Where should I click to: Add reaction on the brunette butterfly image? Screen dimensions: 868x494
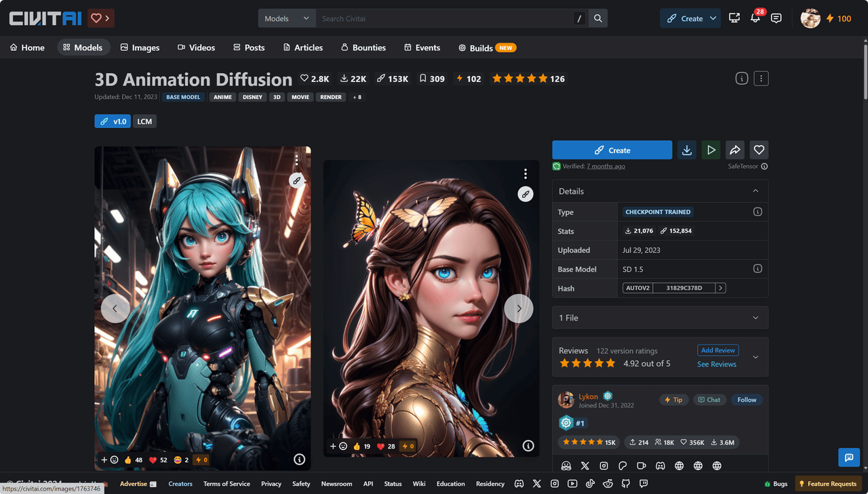338,447
